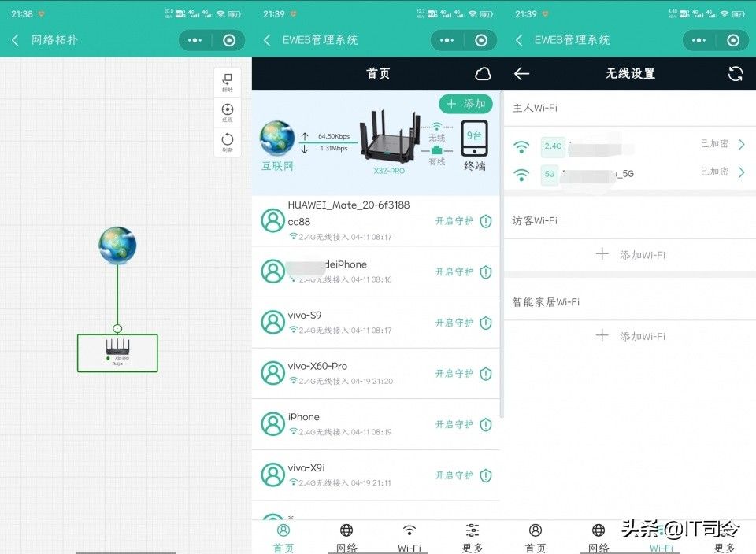
Task: Enable 开启守护 for iPhone device
Action: pyautogui.click(x=463, y=424)
